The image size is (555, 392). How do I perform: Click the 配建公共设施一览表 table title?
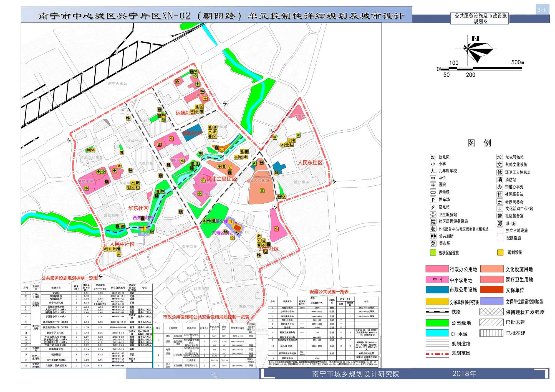(x=329, y=292)
